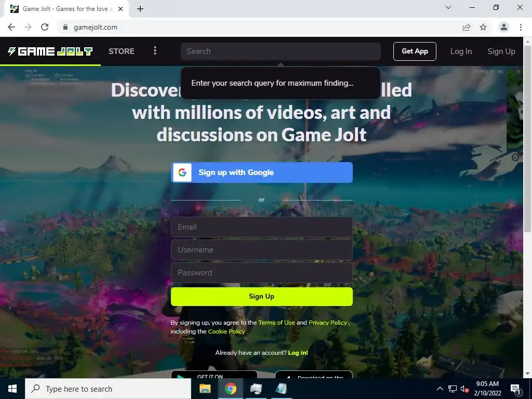Click the browser forward arrow
The height and width of the screenshot is (399, 532).
28,27
